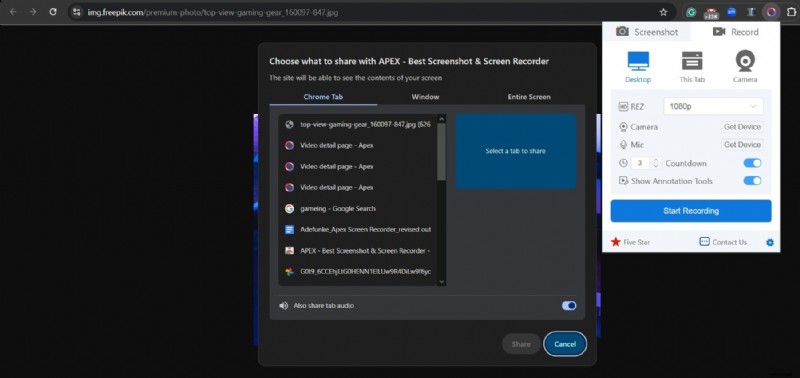Screen dimensions: 800x378
Task: Toggle the Also share tab audio switch
Action: coord(569,306)
